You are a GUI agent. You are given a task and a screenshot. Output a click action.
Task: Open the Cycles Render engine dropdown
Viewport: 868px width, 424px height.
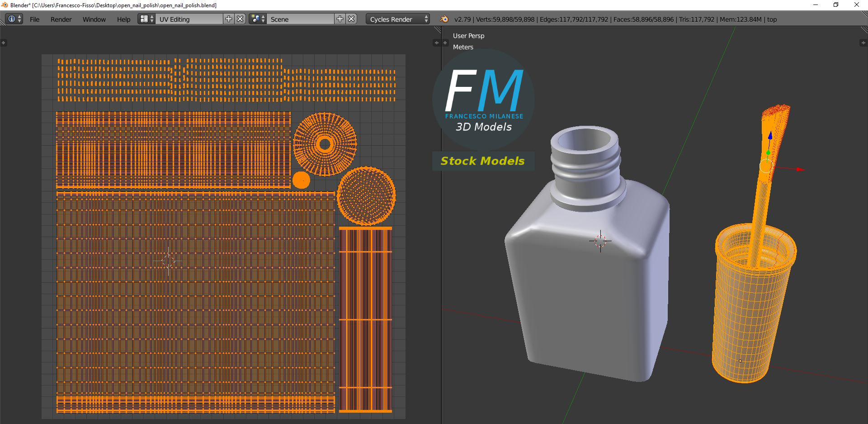coord(398,19)
